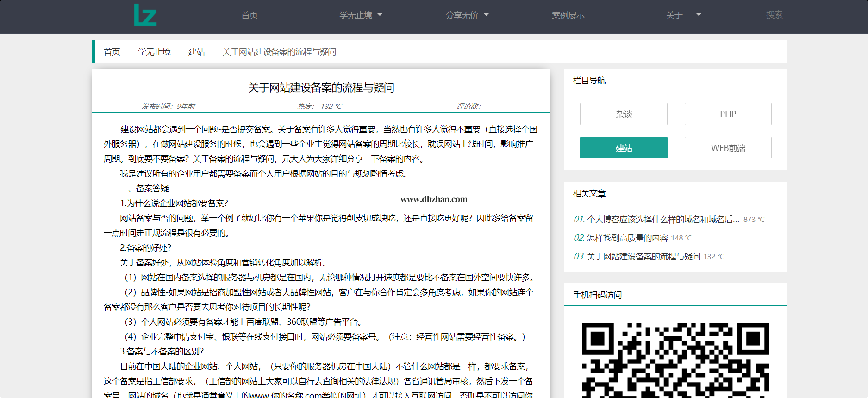Open the 首页 navigation menu item
Viewport: 868px width, 398px height.
(250, 15)
